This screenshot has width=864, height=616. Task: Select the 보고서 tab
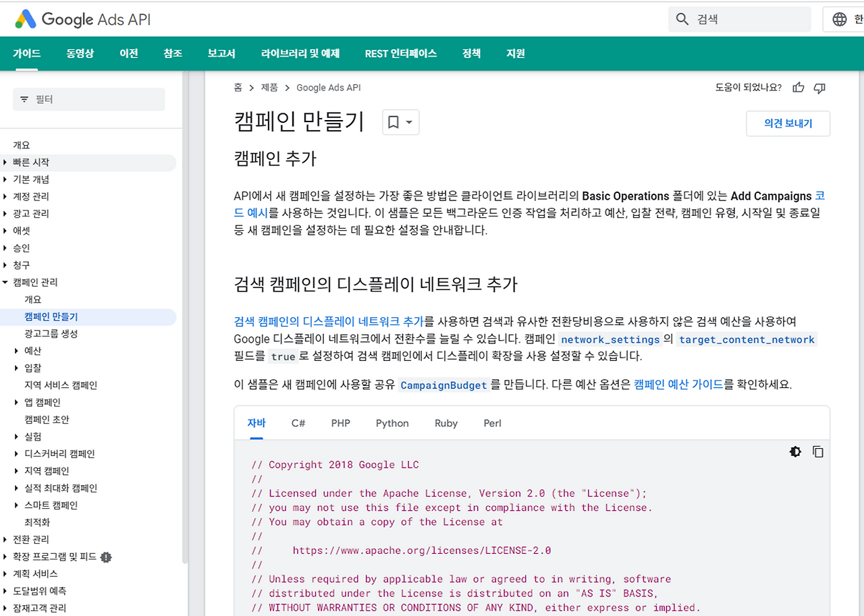221,53
